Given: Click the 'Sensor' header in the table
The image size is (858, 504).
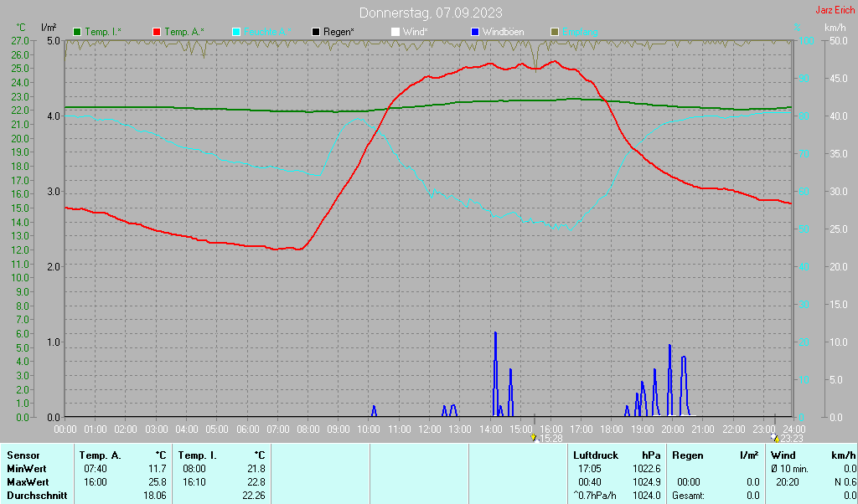Looking at the screenshot, I should tap(23, 455).
